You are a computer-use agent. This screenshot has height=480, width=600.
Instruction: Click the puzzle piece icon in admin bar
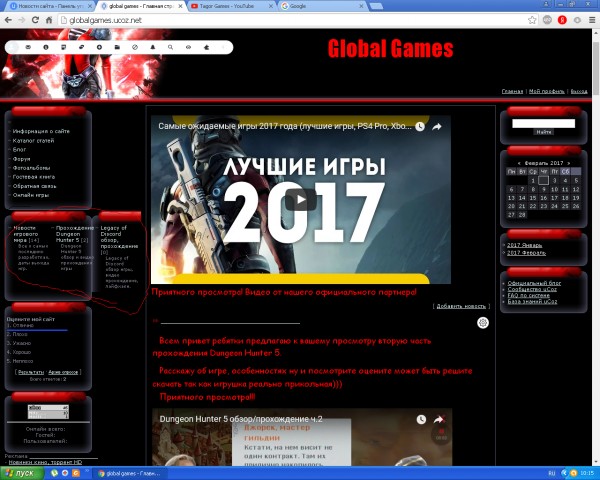click(206, 47)
